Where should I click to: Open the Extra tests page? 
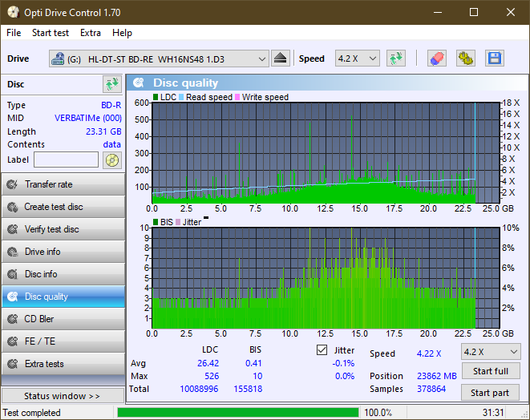[x=63, y=364]
